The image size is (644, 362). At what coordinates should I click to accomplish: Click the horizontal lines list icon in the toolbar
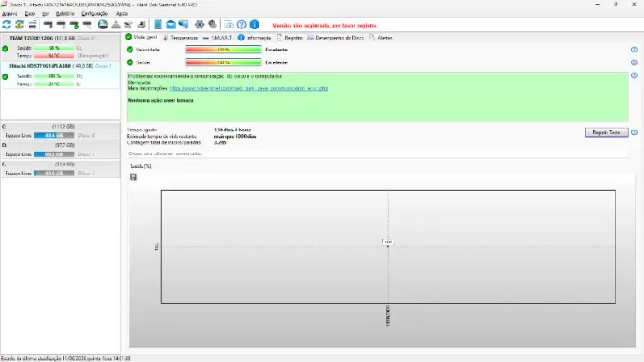point(32,25)
